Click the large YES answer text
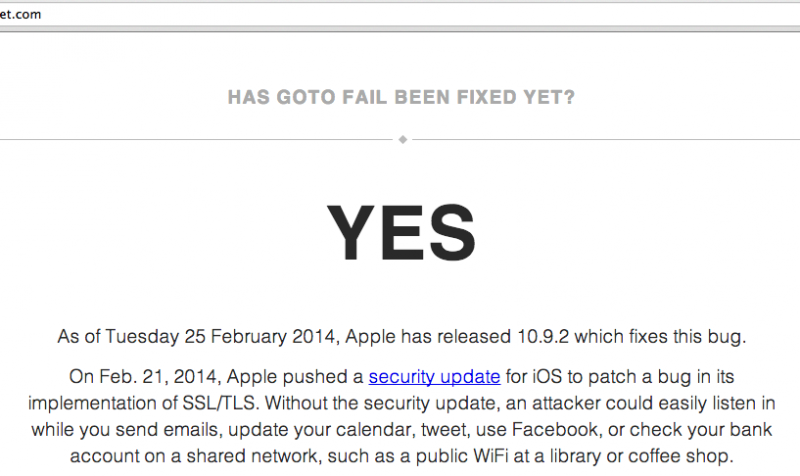This screenshot has width=800, height=476. (401, 233)
